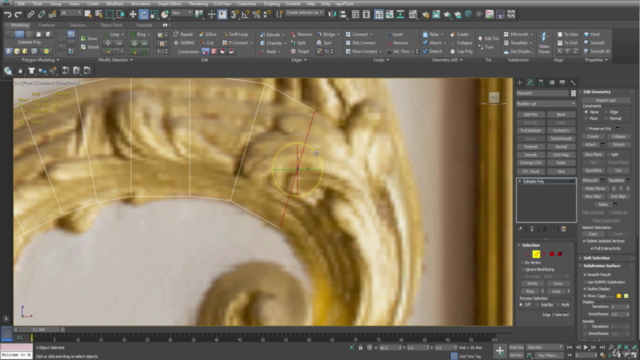Toggle the Smooth Result checkbox
Screen dimensions: 640x360
tap(585, 275)
